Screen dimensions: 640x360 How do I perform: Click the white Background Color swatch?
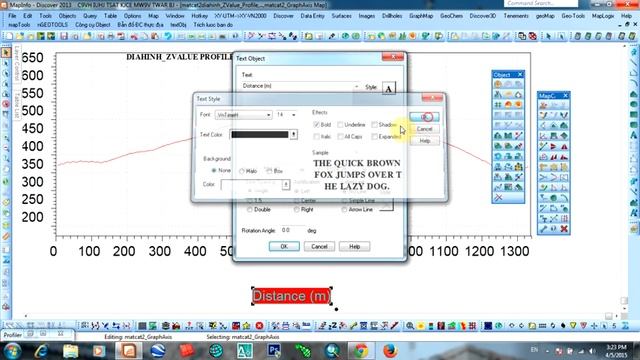pos(251,184)
